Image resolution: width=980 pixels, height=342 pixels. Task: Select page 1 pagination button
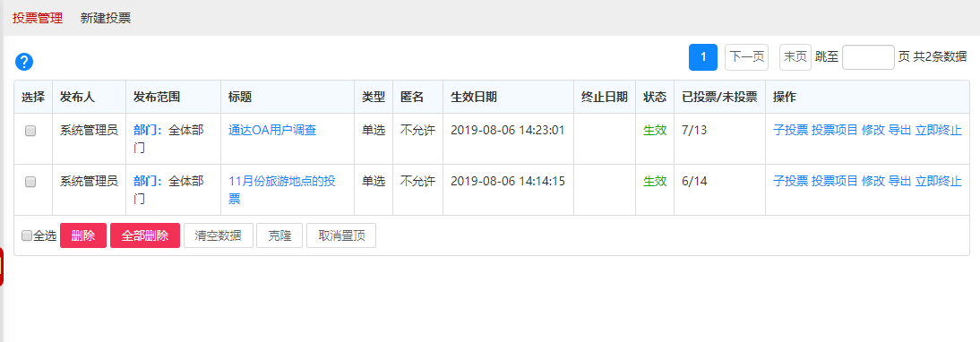click(x=703, y=56)
